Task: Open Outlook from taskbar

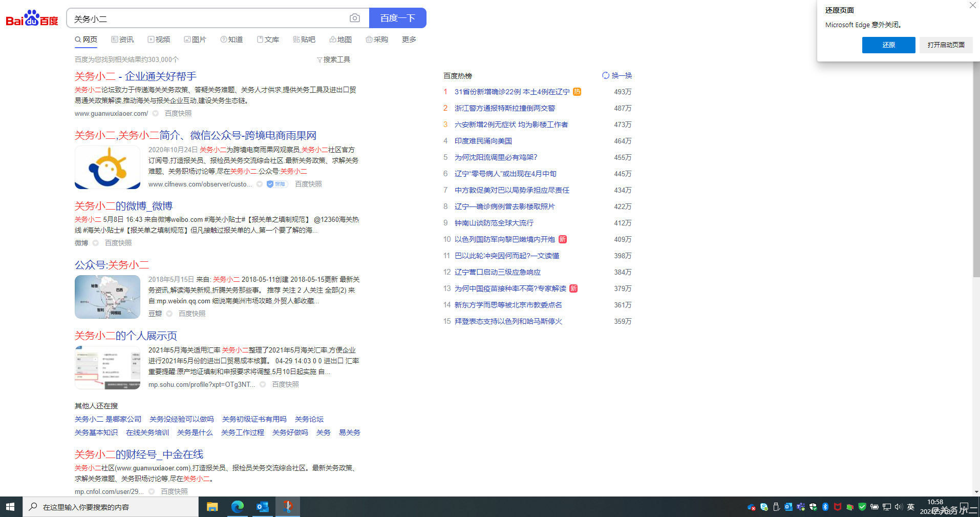Action: pos(263,507)
